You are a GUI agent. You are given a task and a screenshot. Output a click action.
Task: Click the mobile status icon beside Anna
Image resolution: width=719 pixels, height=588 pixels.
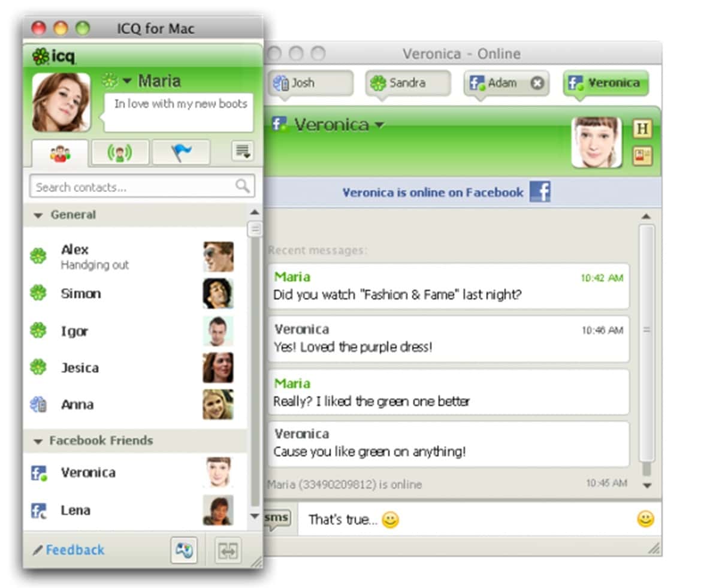(x=38, y=405)
